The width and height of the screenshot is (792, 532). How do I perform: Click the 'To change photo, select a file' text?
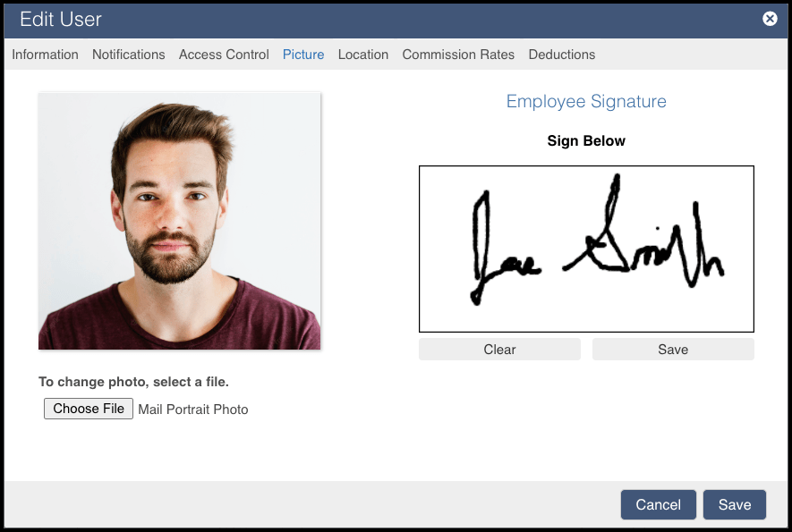tap(134, 382)
